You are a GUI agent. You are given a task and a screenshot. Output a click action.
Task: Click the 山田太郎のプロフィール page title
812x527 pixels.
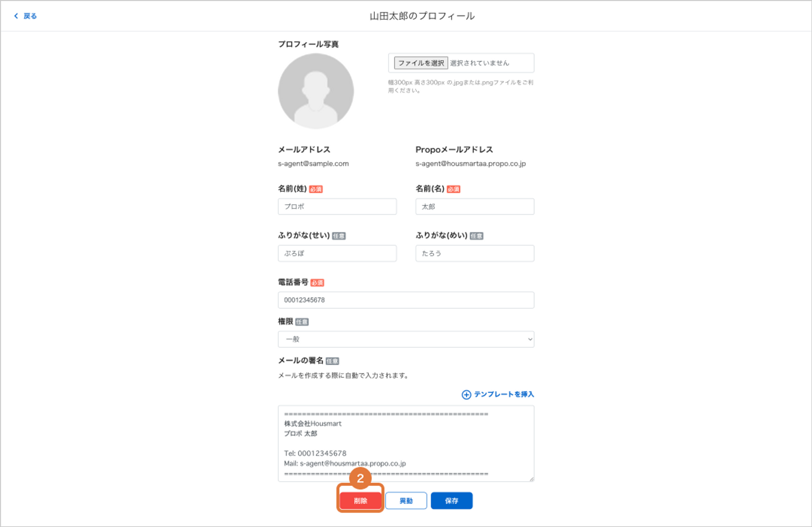coord(422,16)
